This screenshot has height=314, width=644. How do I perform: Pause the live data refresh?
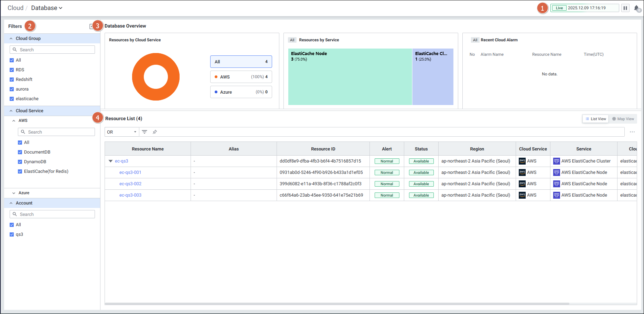click(x=625, y=8)
